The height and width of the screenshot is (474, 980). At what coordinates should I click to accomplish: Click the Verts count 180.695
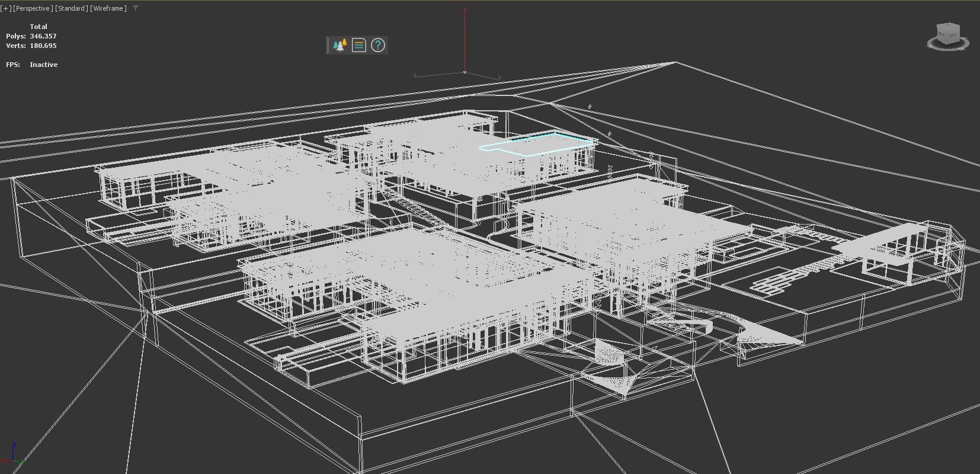tap(43, 46)
